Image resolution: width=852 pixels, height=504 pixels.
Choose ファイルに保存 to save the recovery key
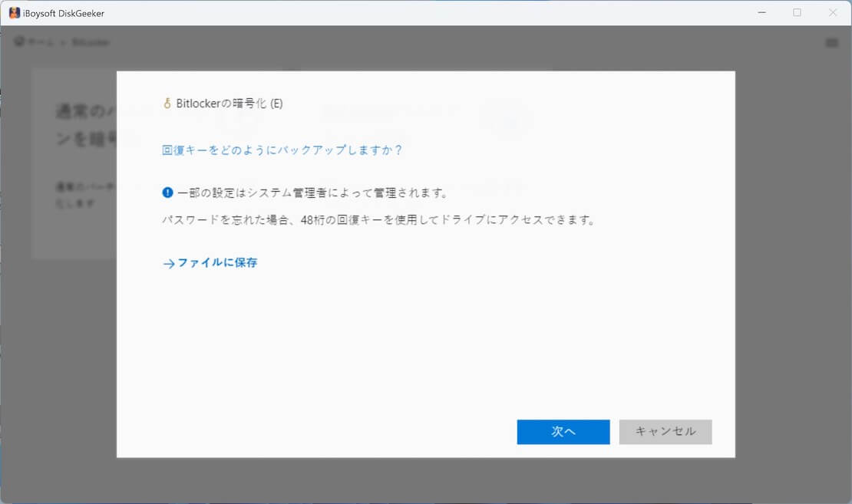pyautogui.click(x=210, y=263)
